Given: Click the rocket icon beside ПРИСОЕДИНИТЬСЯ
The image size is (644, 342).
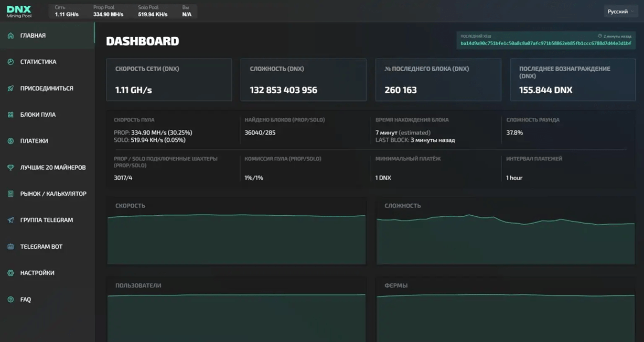Looking at the screenshot, I should tap(10, 89).
